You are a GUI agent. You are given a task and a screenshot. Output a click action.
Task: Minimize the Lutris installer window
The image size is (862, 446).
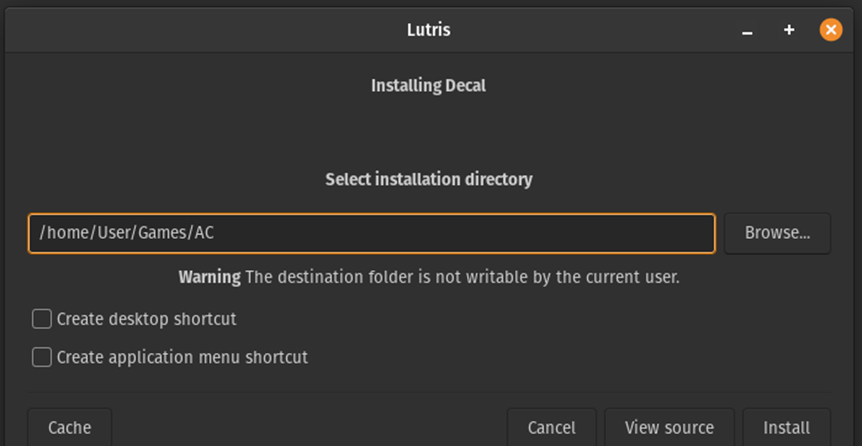(x=747, y=31)
